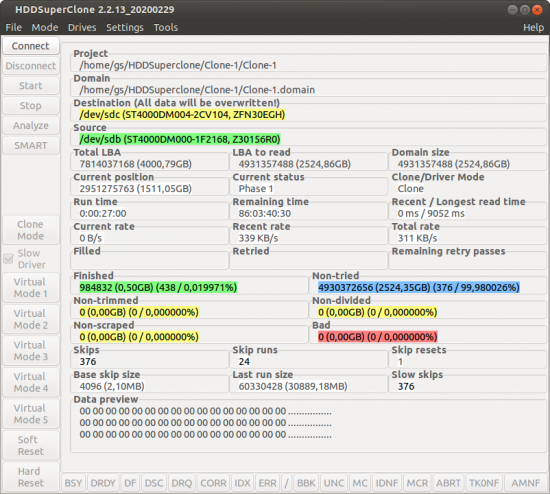Click the AMNF error indicator
The height and width of the screenshot is (494, 550).
525,483
